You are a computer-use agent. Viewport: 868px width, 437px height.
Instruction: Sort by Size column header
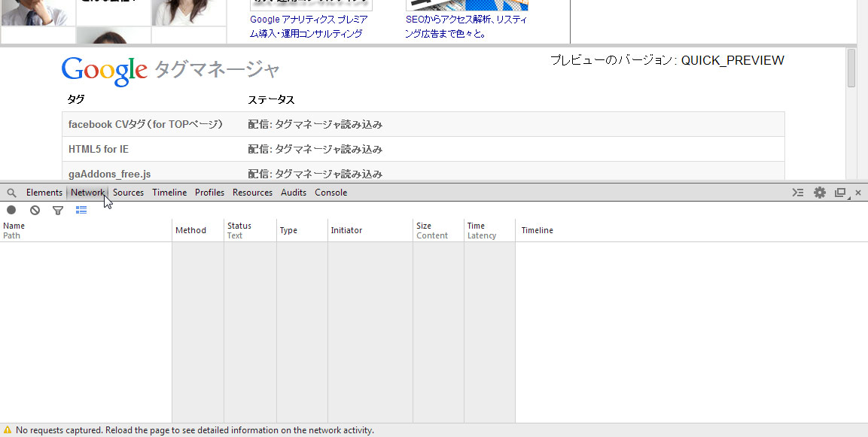pyautogui.click(x=438, y=230)
